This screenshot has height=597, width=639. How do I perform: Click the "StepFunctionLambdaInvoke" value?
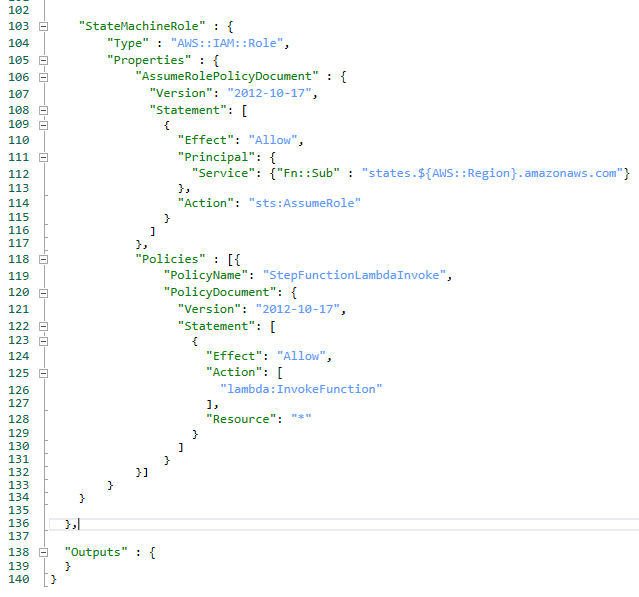[x=354, y=275]
